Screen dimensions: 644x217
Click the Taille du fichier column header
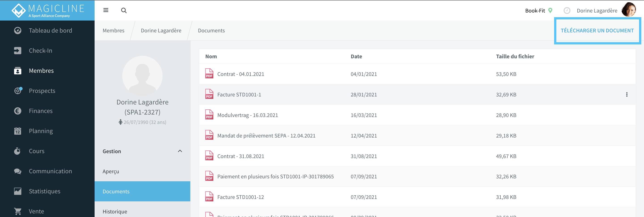[x=515, y=56]
